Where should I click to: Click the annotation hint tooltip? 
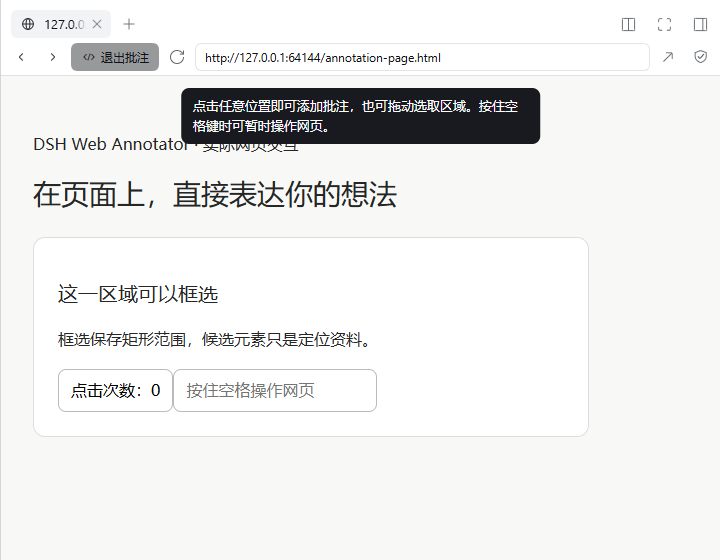click(x=360, y=116)
